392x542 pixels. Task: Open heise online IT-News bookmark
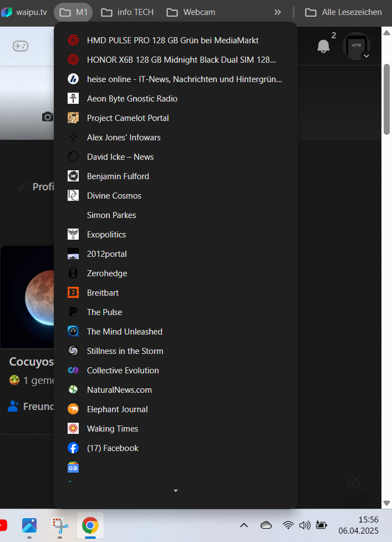[x=175, y=79]
